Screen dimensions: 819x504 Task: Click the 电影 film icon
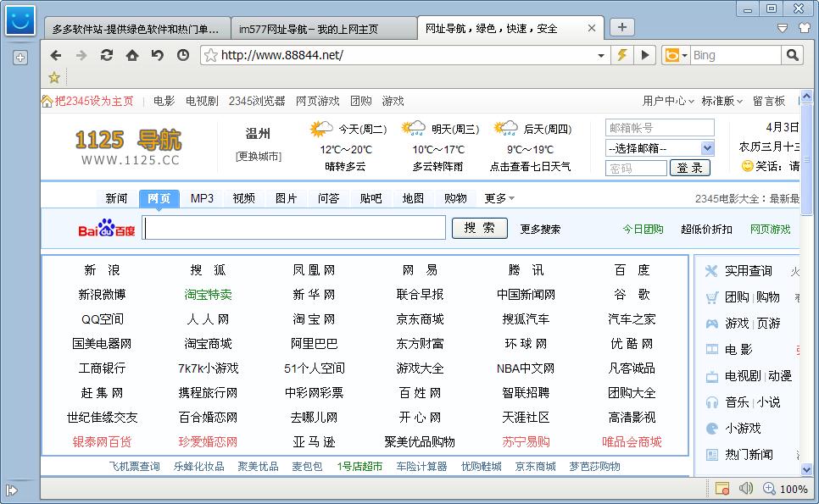point(712,349)
